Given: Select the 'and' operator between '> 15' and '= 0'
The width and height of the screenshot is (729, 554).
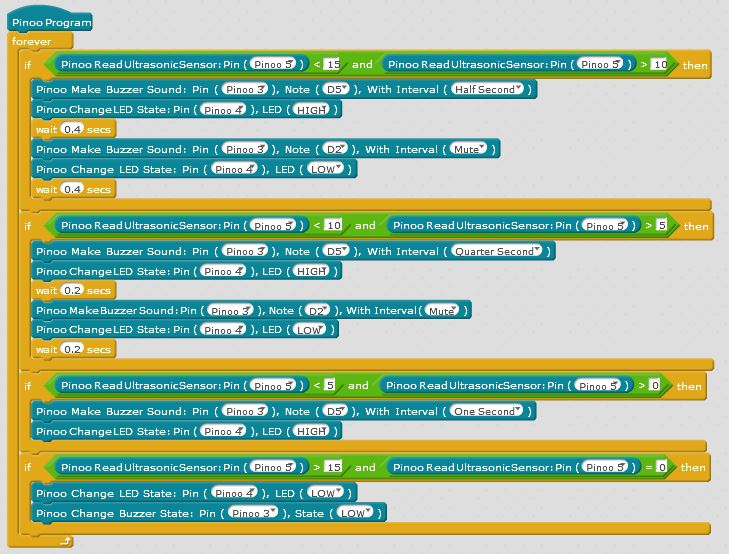Looking at the screenshot, I should [365, 467].
